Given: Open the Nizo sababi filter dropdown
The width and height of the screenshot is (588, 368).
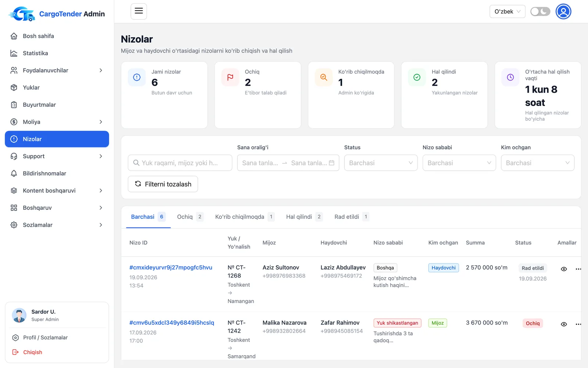Looking at the screenshot, I should point(459,163).
